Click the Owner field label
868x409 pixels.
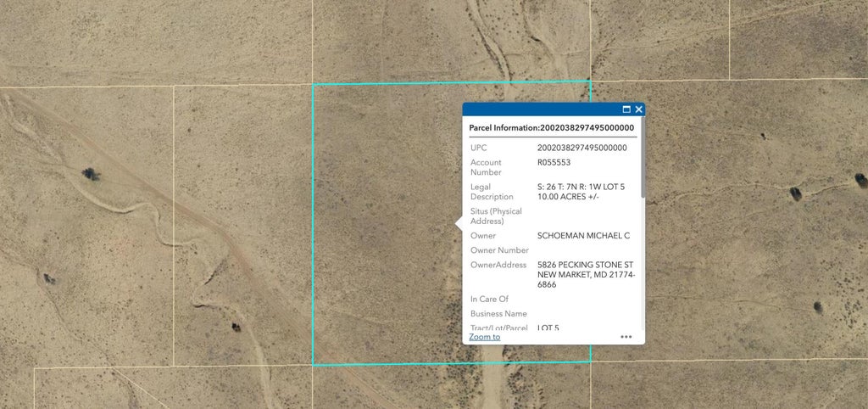482,236
